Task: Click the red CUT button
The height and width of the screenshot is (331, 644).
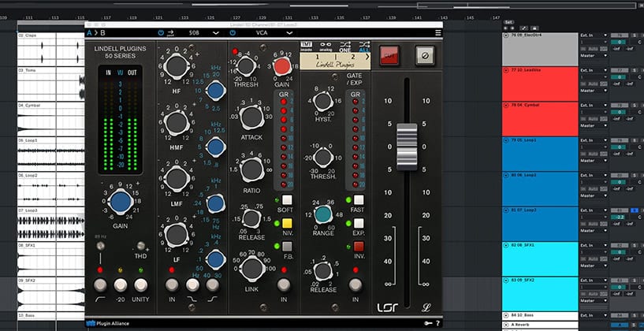Action: pyautogui.click(x=389, y=54)
